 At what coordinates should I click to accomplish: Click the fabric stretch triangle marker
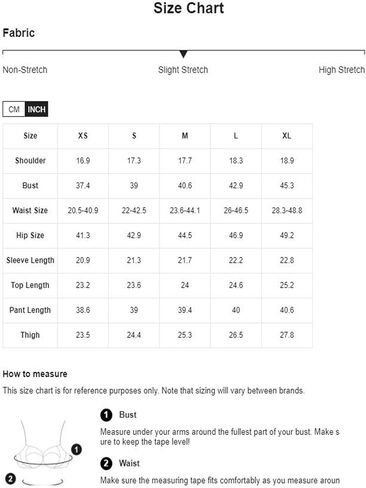coord(183,54)
